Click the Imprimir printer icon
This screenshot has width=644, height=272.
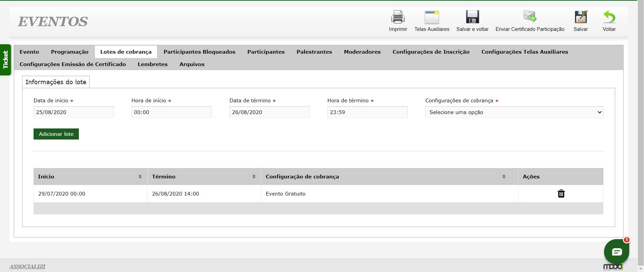[x=398, y=17]
